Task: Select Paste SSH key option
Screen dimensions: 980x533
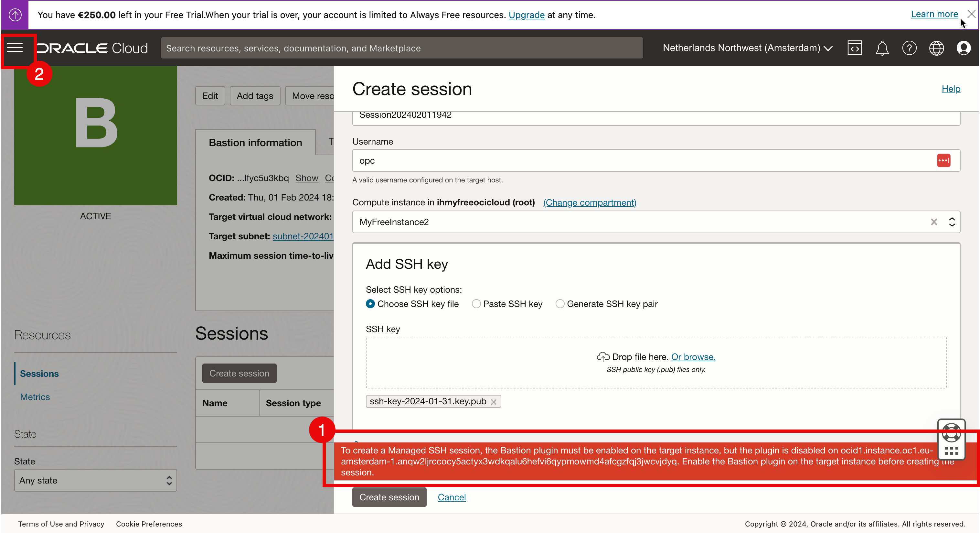Action: 476,304
